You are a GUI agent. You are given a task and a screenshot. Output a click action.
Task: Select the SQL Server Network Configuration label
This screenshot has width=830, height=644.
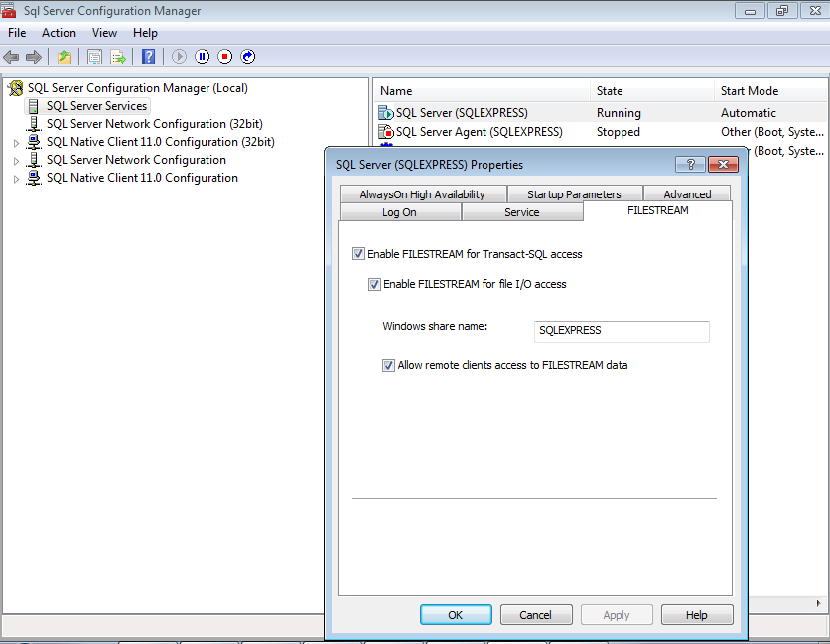pyautogui.click(x=136, y=161)
